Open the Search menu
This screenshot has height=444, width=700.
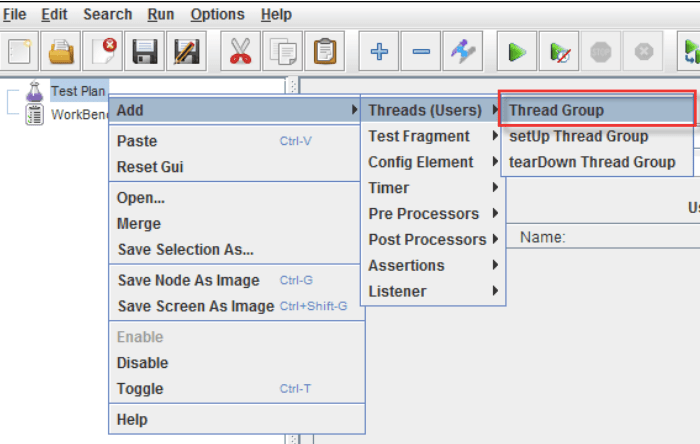point(108,15)
